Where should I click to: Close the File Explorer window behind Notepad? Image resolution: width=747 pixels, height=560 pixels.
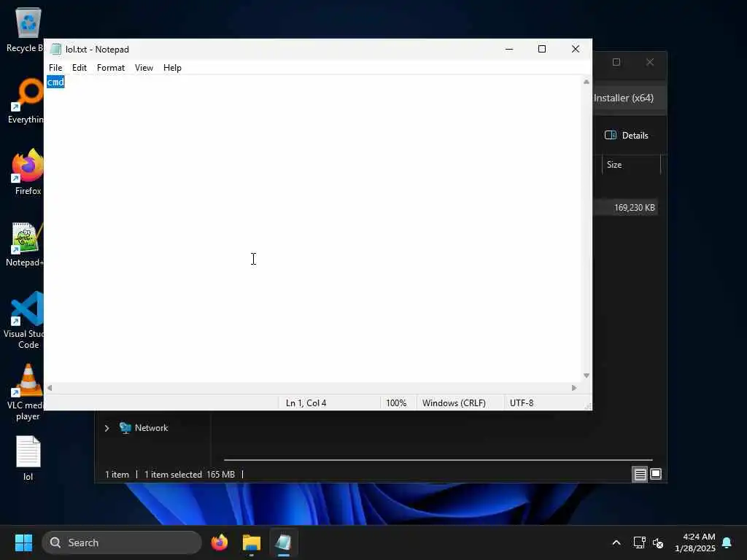tap(650, 62)
